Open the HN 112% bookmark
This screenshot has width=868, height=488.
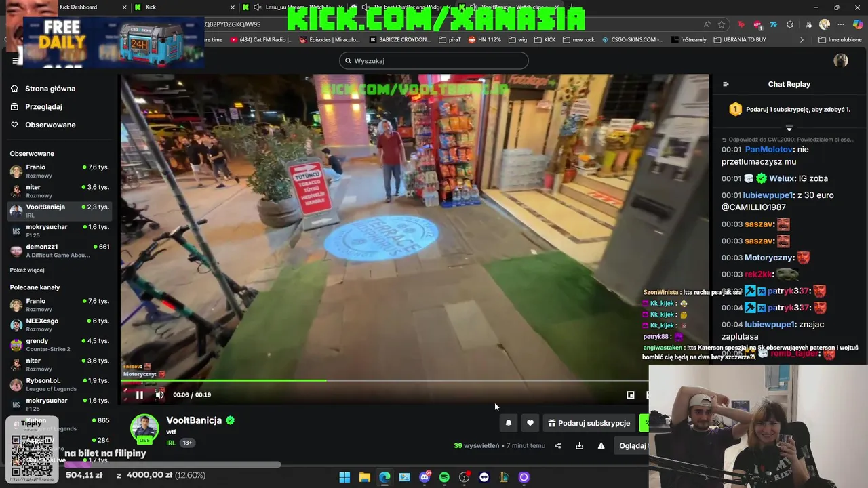484,40
